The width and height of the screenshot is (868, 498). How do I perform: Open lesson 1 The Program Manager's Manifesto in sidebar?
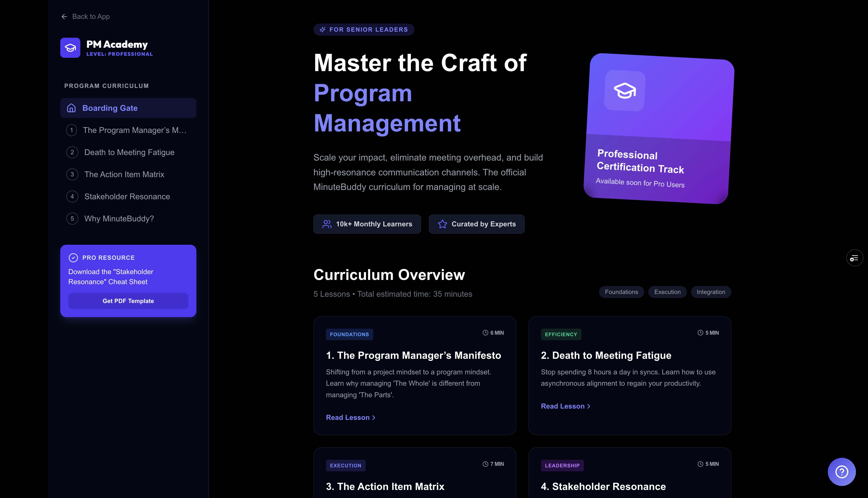pos(134,130)
